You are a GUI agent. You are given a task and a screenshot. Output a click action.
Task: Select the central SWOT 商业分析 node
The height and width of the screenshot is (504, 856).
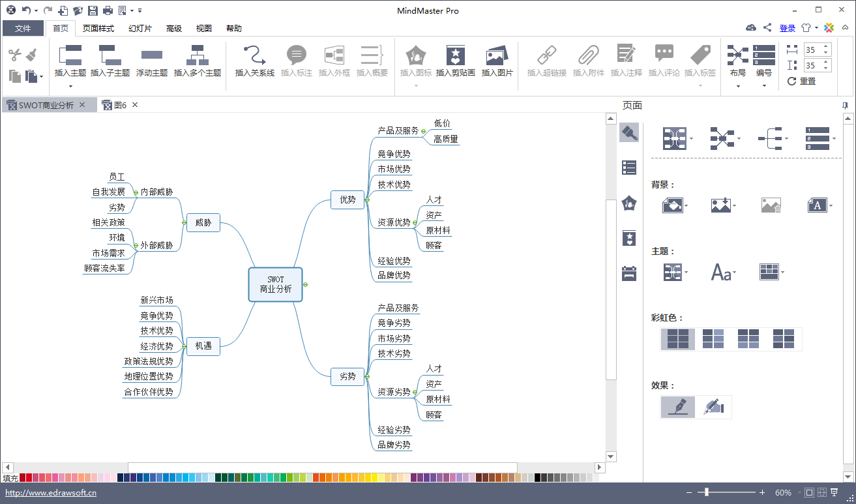click(x=276, y=284)
